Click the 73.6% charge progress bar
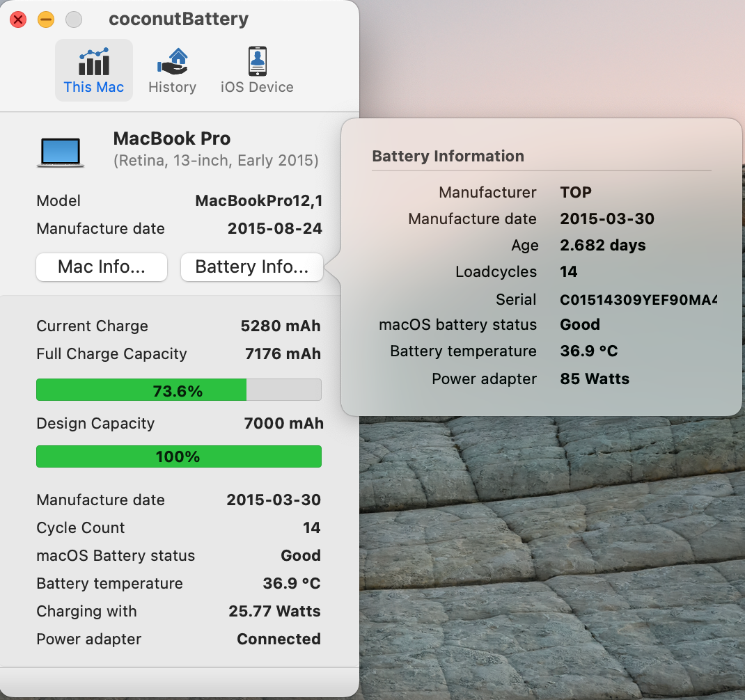The height and width of the screenshot is (700, 745). (x=179, y=390)
